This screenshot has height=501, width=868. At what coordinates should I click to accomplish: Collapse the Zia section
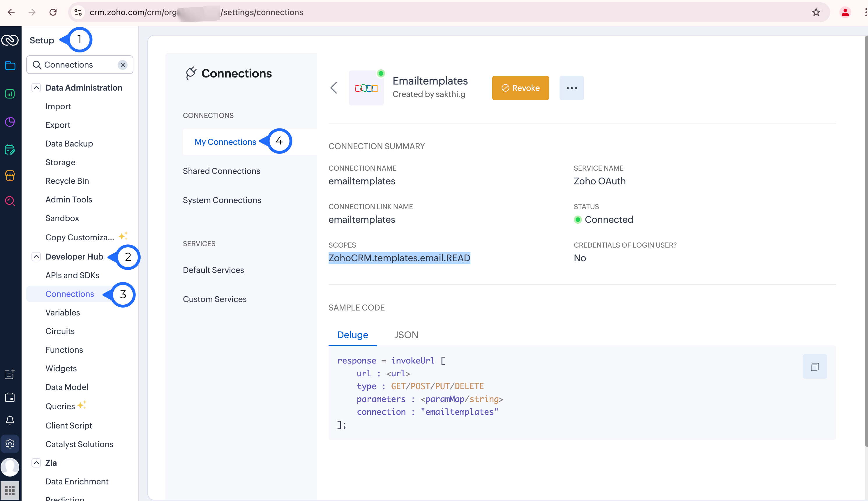36,463
